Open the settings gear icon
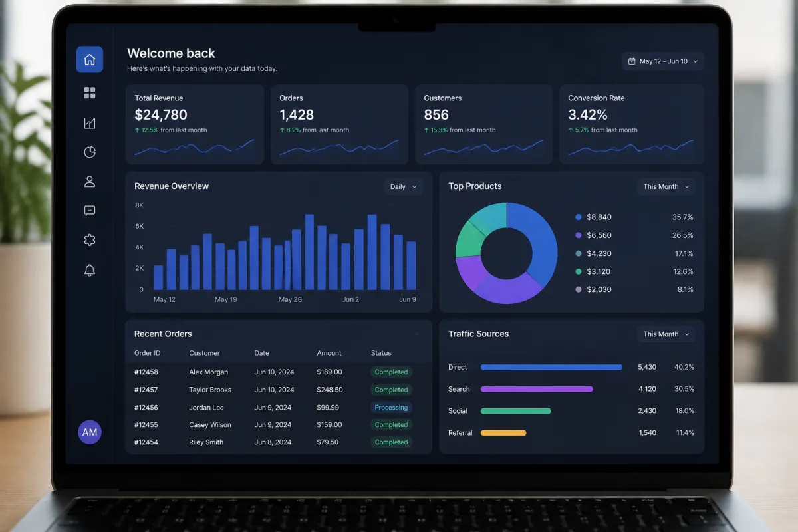Screen dimensions: 798x532 [90, 240]
